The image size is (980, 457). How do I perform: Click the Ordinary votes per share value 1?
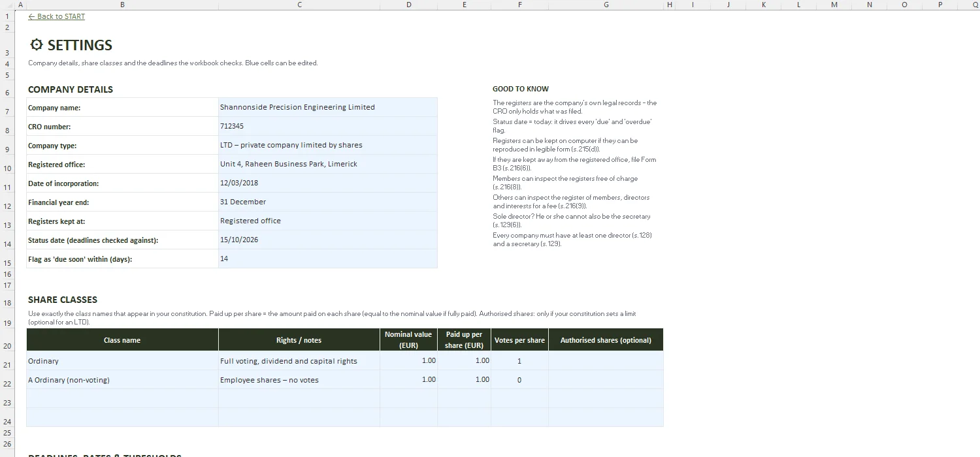(x=519, y=361)
